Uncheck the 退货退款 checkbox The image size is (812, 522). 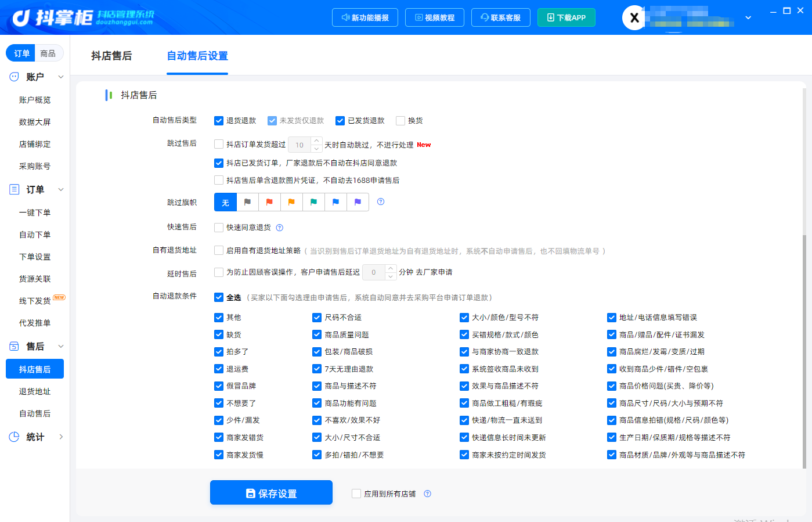click(x=219, y=121)
